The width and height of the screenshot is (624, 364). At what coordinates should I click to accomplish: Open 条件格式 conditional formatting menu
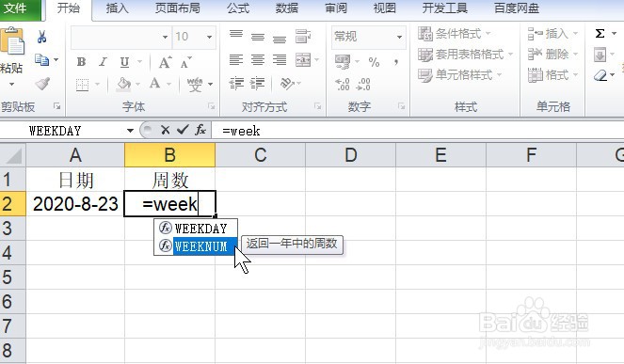[454, 34]
